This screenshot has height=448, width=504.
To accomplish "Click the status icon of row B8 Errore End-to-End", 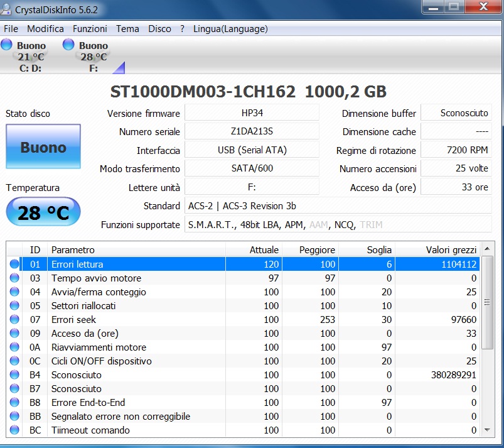I will (x=14, y=402).
